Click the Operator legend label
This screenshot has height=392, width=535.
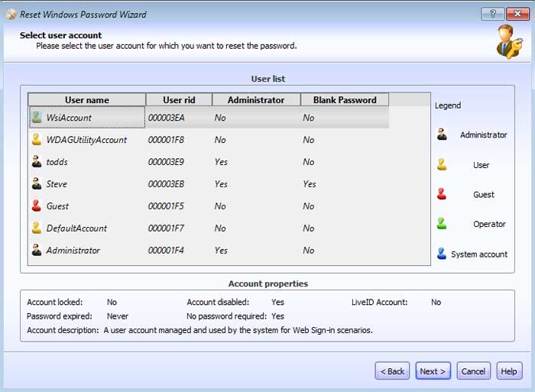(x=489, y=224)
